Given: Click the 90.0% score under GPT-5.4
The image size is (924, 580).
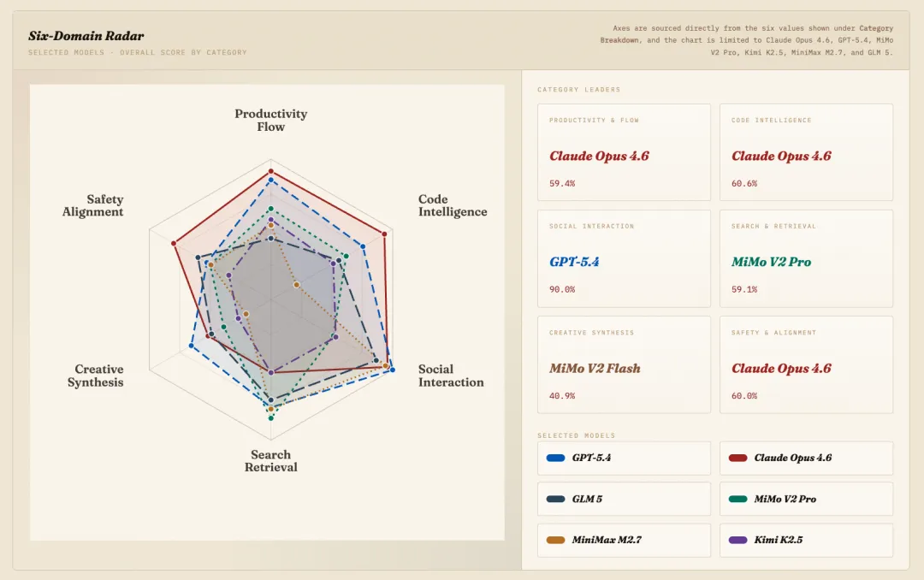Looking at the screenshot, I should coord(562,289).
